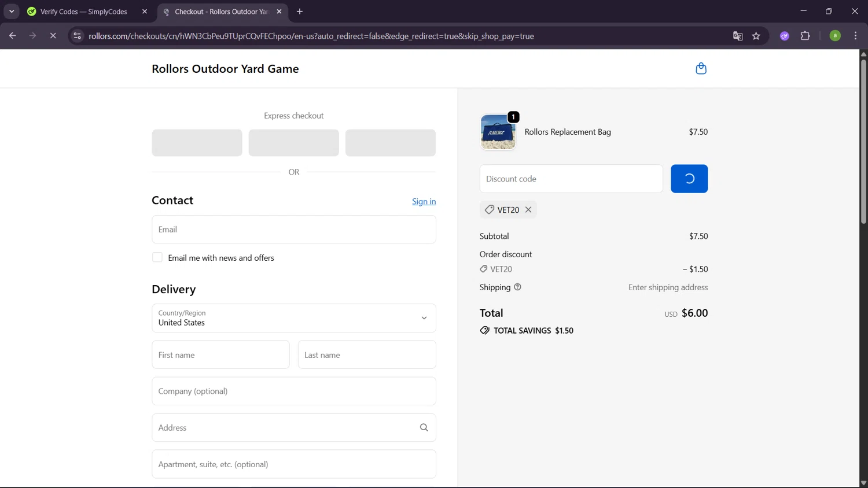Click the scrollbar up arrow
868x488 pixels.
coord(863,54)
